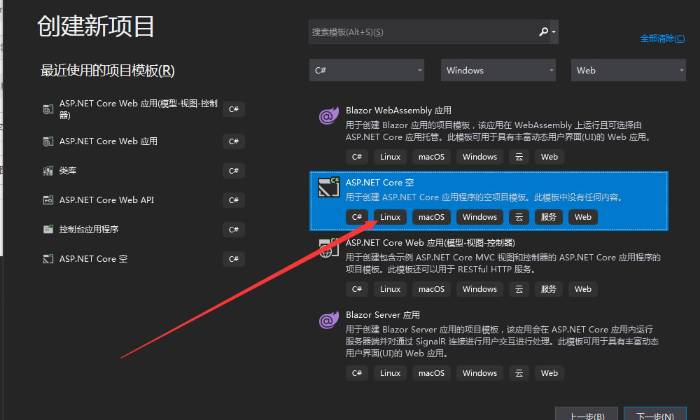Click macOS tag under ASP.NET Core 空
Viewport: 700px width, 420px height.
431,217
